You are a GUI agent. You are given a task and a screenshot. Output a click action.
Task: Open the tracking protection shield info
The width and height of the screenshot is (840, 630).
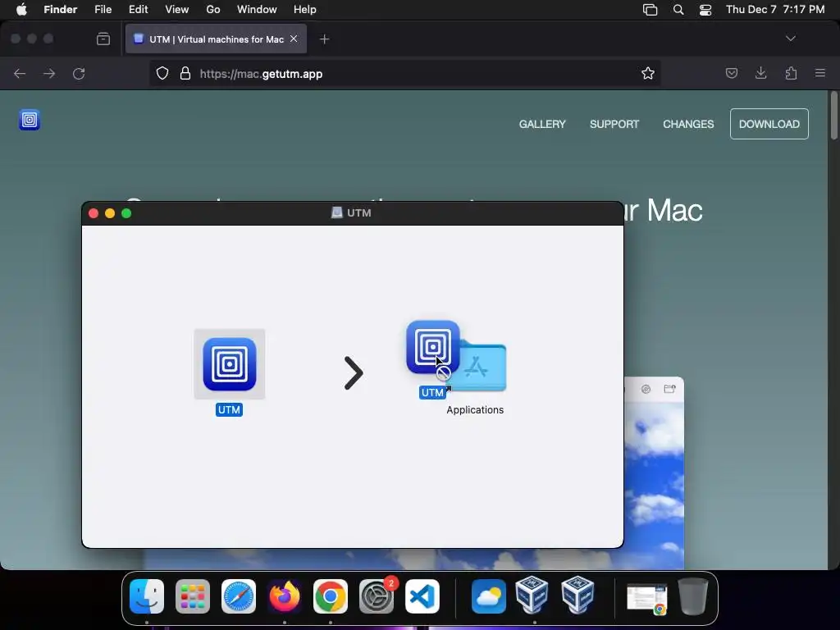[162, 74]
